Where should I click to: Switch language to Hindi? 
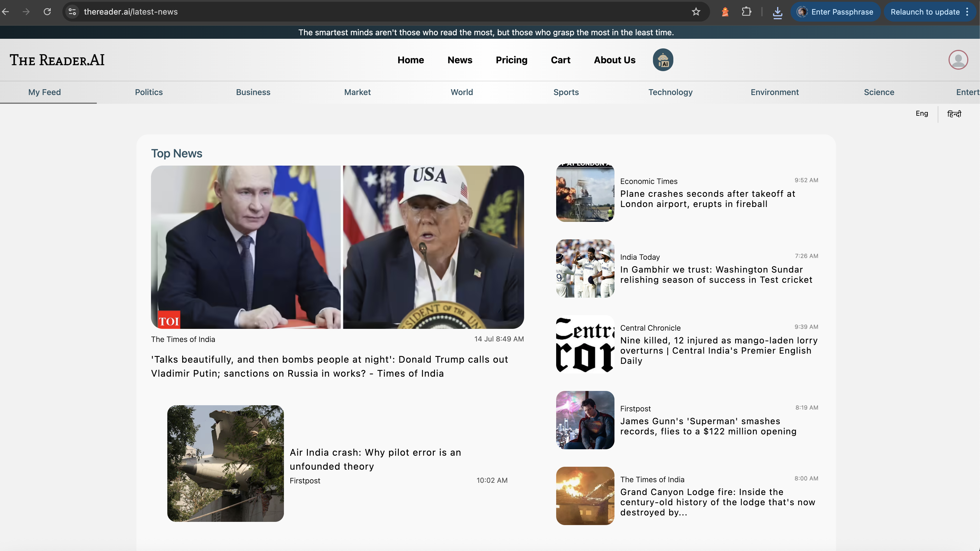point(954,114)
